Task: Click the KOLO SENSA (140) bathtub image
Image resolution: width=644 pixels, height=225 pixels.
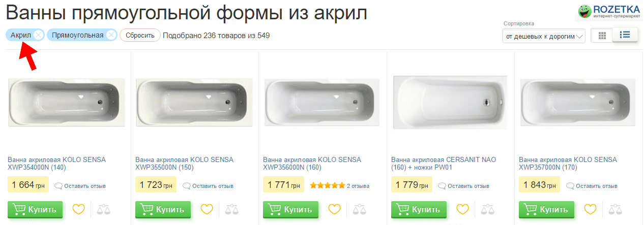Action: 65,102
